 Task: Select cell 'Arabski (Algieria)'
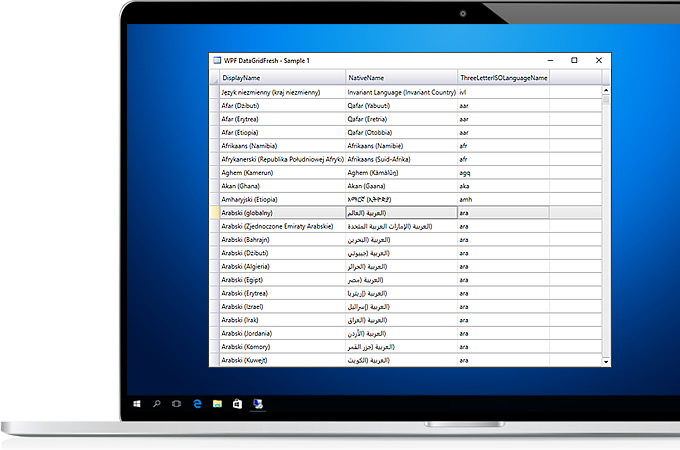(282, 266)
